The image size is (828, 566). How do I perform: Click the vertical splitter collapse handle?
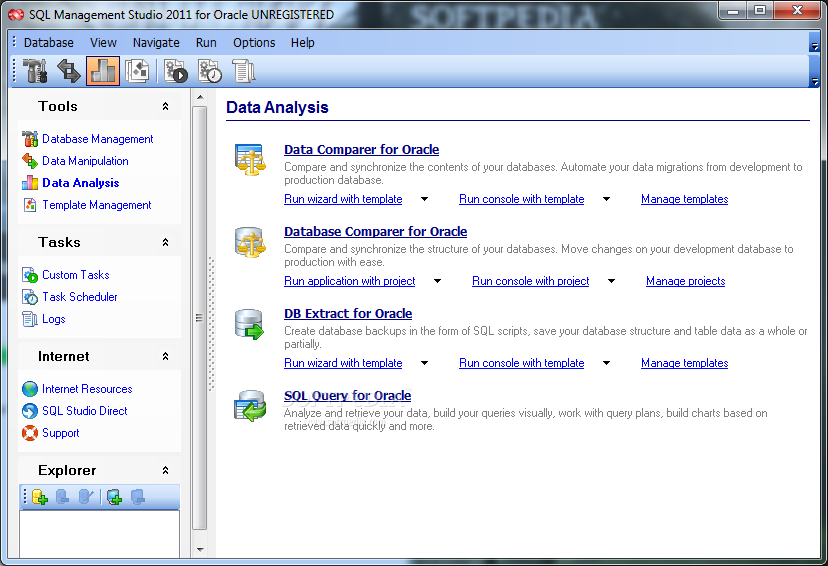pyautogui.click(x=211, y=324)
